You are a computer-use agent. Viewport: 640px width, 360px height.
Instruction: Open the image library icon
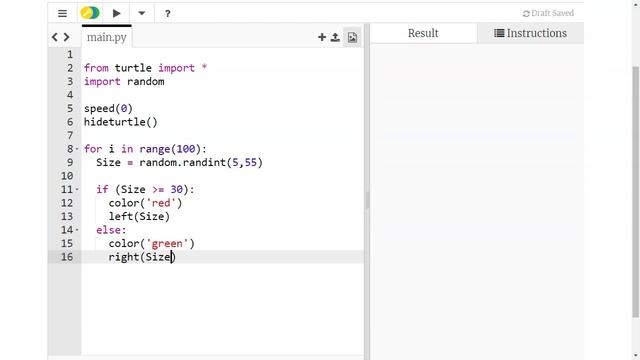(352, 38)
